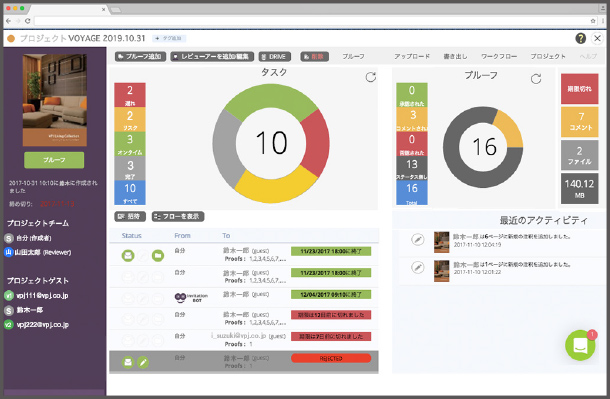This screenshot has width=610, height=399.
Task: Open the プロジェクト menu
Action: coord(548,57)
